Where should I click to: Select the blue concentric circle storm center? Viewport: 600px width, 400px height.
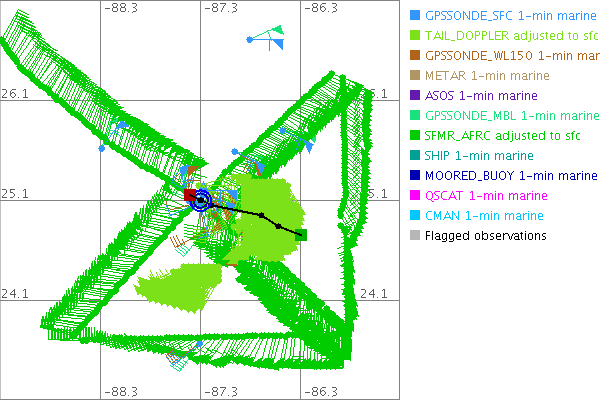[x=202, y=200]
